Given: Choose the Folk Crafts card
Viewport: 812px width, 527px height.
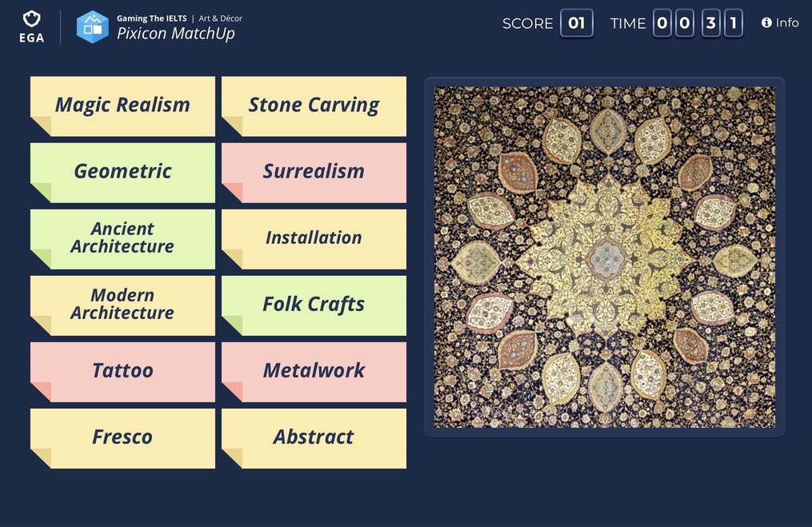Looking at the screenshot, I should [x=314, y=305].
